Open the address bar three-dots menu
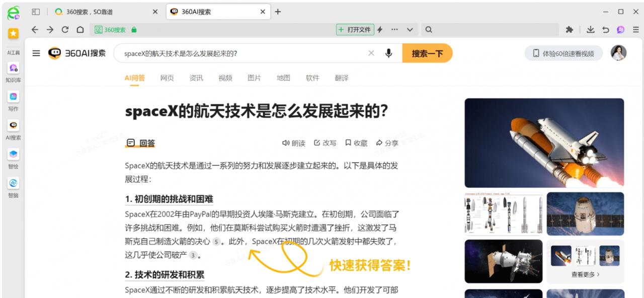Screen dimensions: 644x298 click(394, 30)
